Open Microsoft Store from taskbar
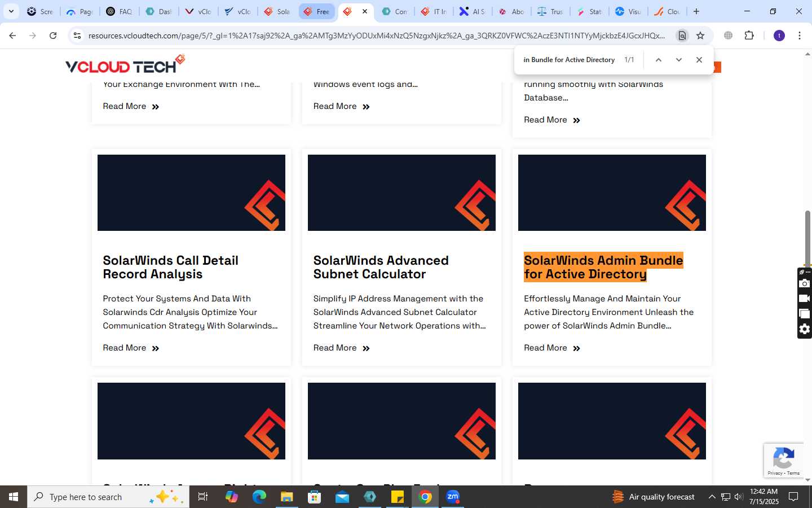This screenshot has width=812, height=508. (314, 497)
